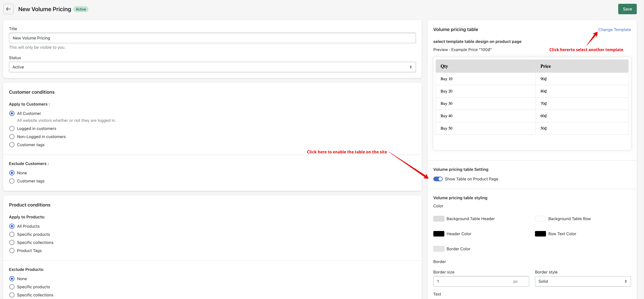
Task: Open Row Text Color swatch
Action: 540,234
